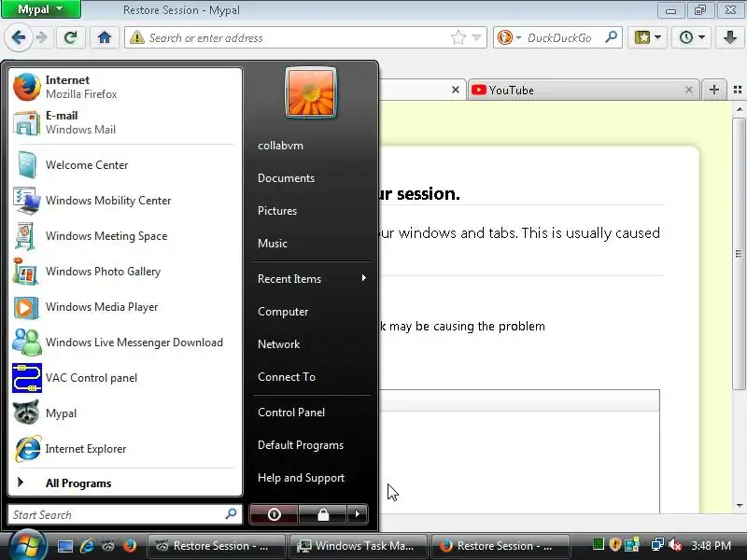Click the Start Search magnifier icon
This screenshot has height=560, width=747.
pos(231,514)
